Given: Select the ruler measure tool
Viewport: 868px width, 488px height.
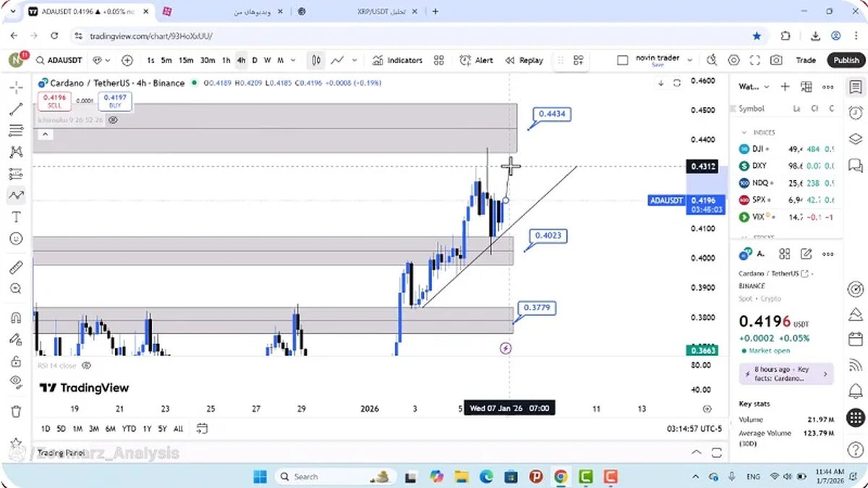Looking at the screenshot, I should [16, 267].
